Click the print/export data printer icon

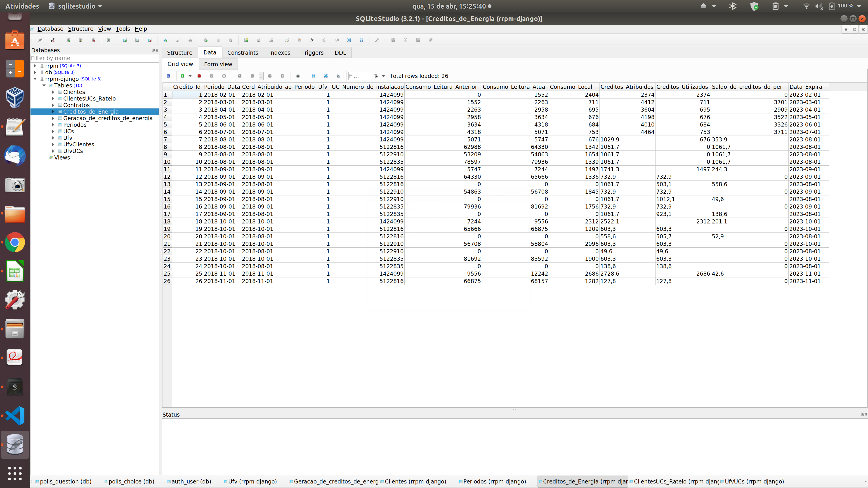[x=298, y=76]
